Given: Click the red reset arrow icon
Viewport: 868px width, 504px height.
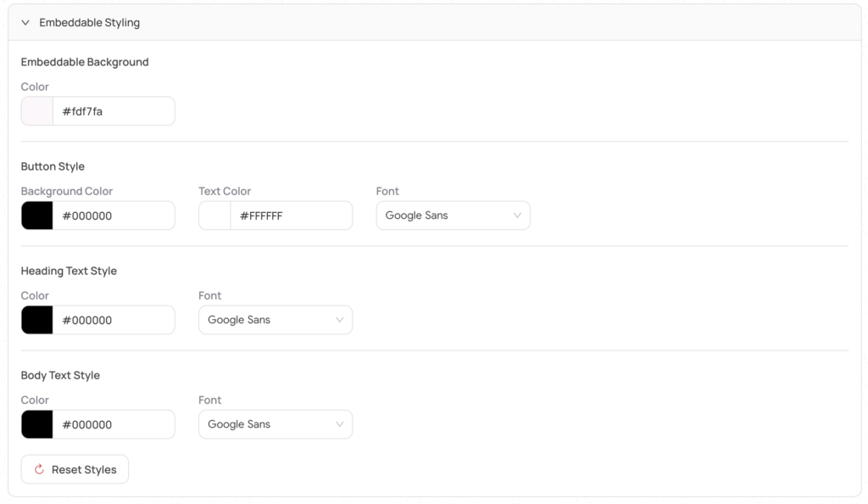Looking at the screenshot, I should tap(39, 469).
